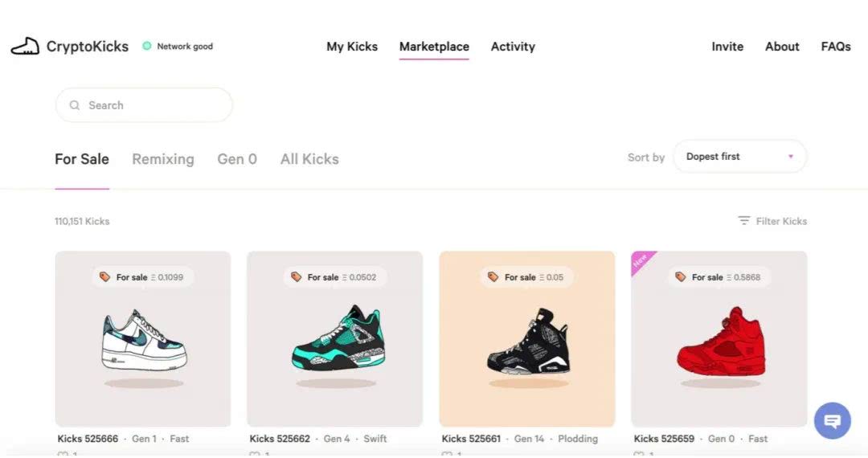Click price tag icon on Kicks 525666
The width and height of the screenshot is (868, 458).
[x=104, y=277]
